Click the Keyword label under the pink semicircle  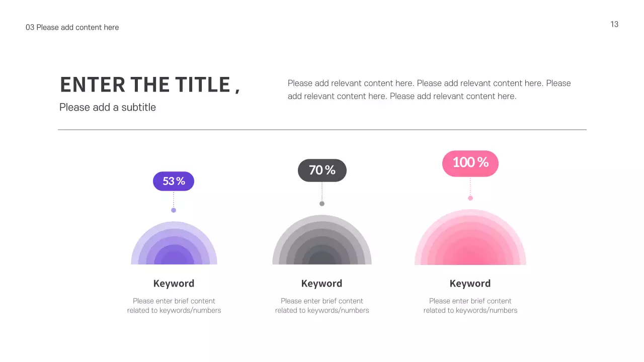pos(470,284)
